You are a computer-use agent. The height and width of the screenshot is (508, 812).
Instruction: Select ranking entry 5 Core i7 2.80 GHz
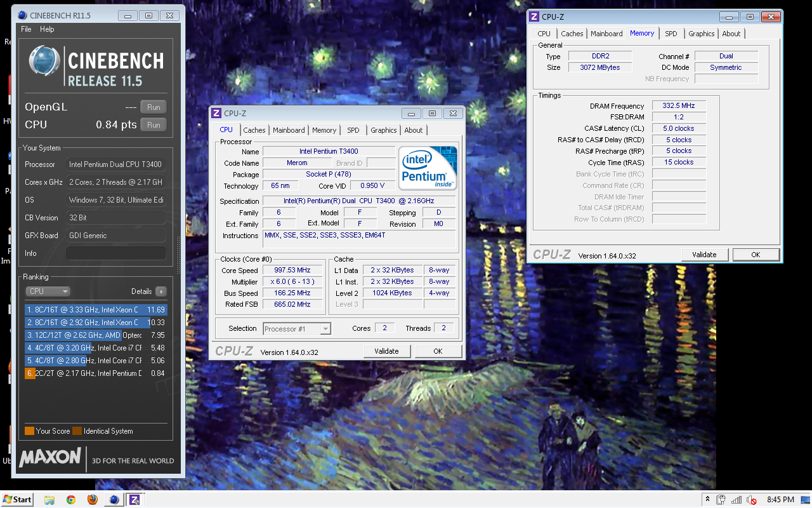tap(96, 361)
